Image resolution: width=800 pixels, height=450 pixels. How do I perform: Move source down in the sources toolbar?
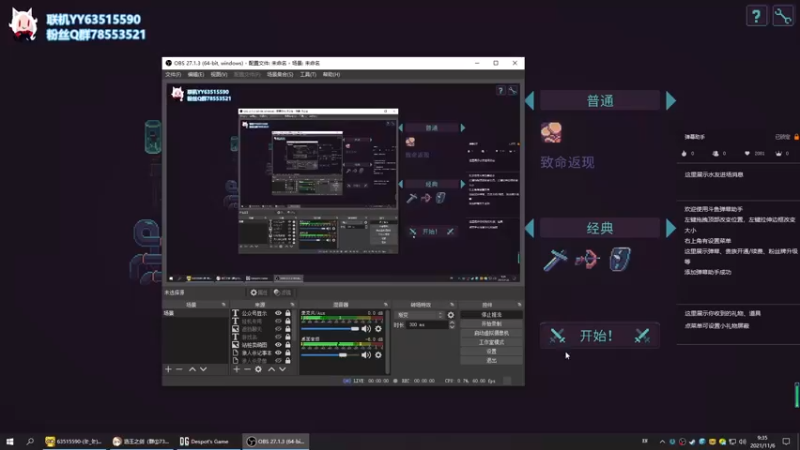click(282, 369)
